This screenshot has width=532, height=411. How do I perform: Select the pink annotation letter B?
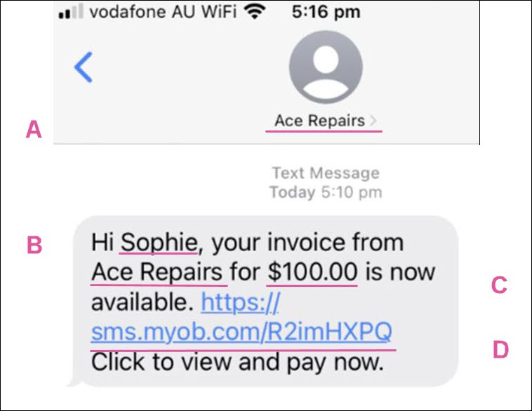click(x=34, y=245)
